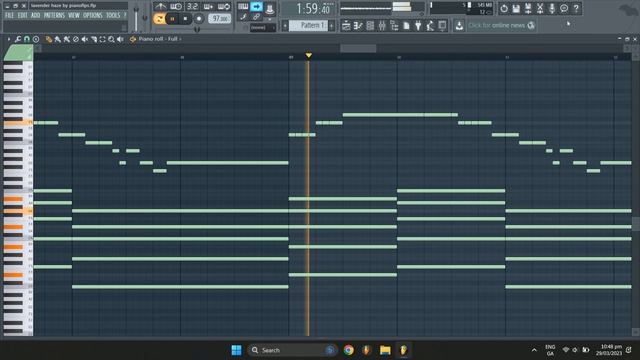This screenshot has height=360, width=640.
Task: Toggle the 3.2 recording countdown
Action: [192, 7]
